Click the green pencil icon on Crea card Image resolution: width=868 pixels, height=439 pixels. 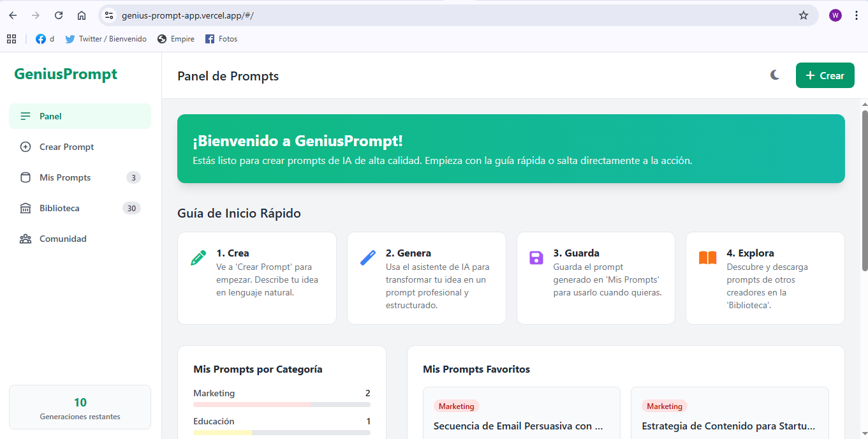pyautogui.click(x=198, y=258)
